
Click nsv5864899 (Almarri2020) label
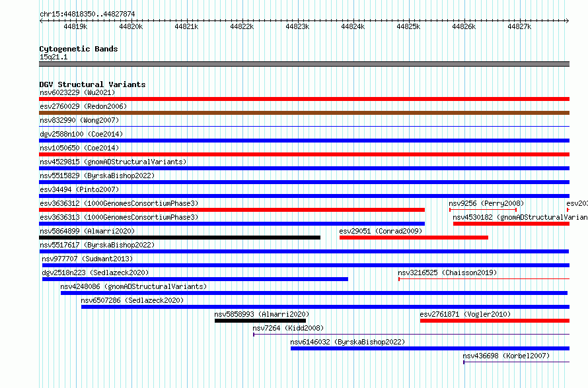point(87,231)
